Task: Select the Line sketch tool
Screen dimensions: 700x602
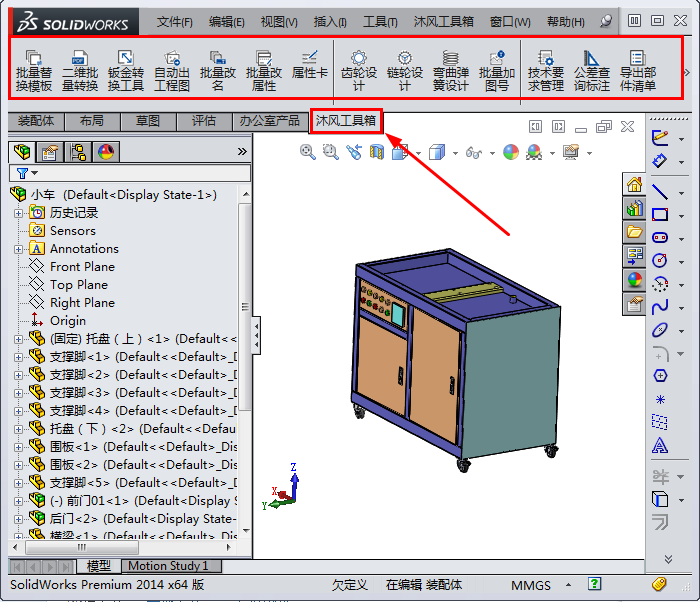Action: (660, 190)
